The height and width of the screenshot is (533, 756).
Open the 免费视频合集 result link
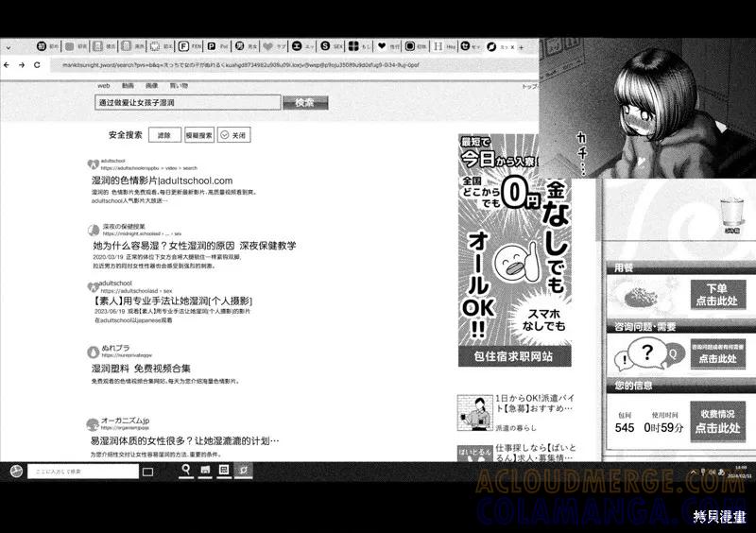141,369
